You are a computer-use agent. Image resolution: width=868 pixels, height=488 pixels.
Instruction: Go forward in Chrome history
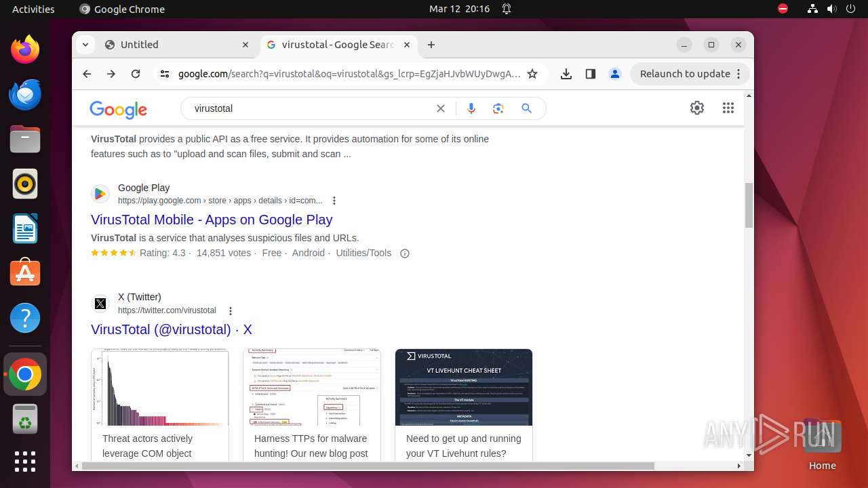(x=111, y=74)
